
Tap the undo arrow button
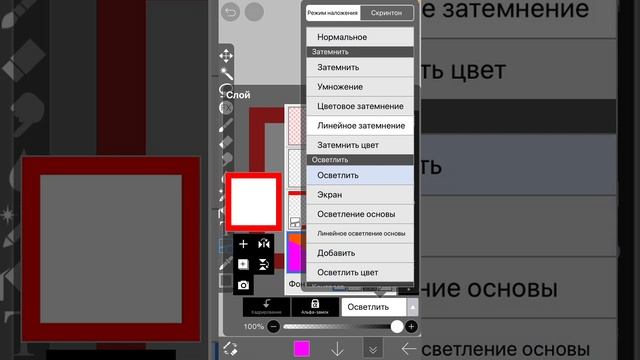coord(231,12)
